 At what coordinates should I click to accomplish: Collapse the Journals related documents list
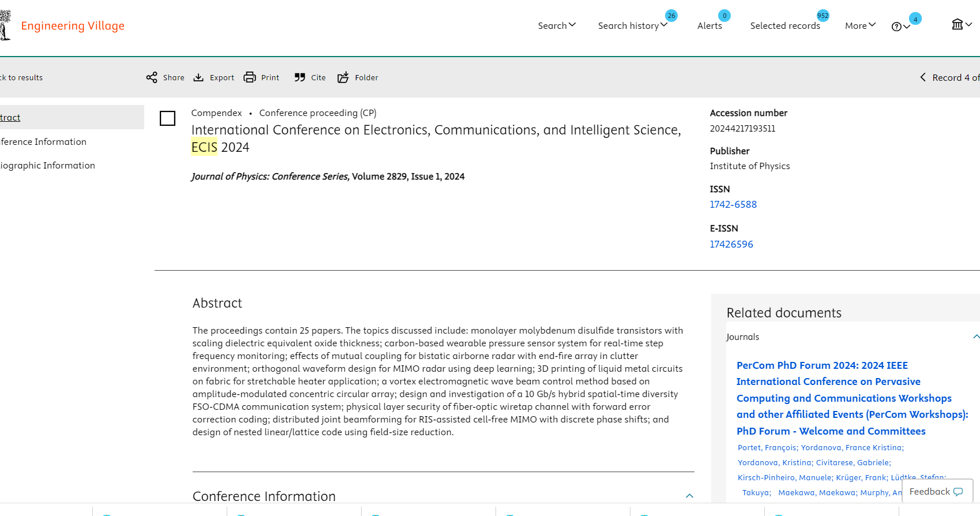[x=975, y=336]
